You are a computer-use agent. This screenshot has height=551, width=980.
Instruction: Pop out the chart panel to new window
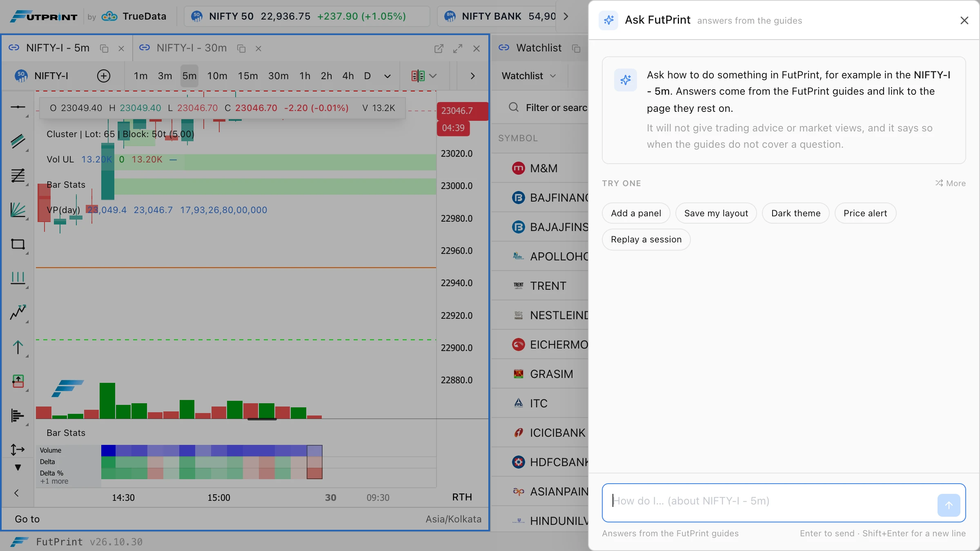point(439,49)
